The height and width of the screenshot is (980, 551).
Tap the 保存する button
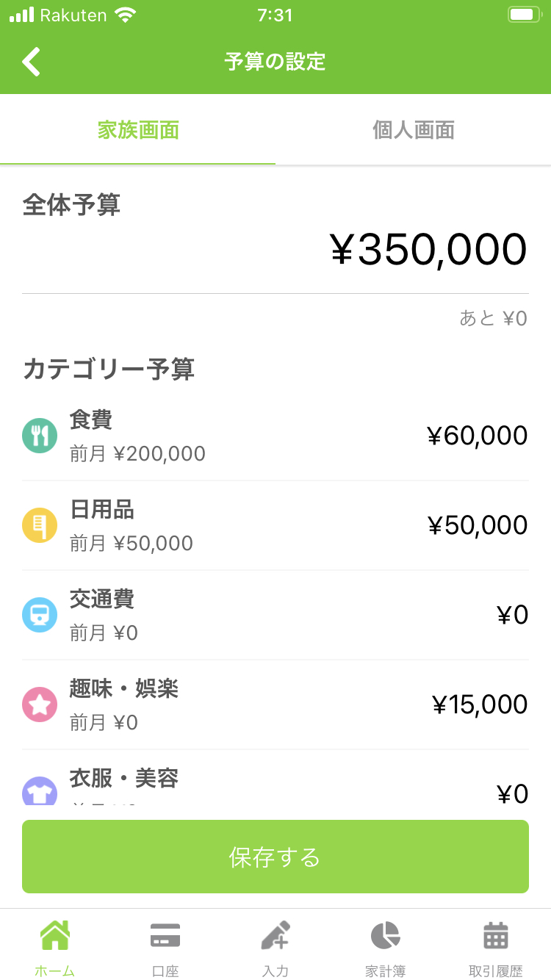[275, 857]
